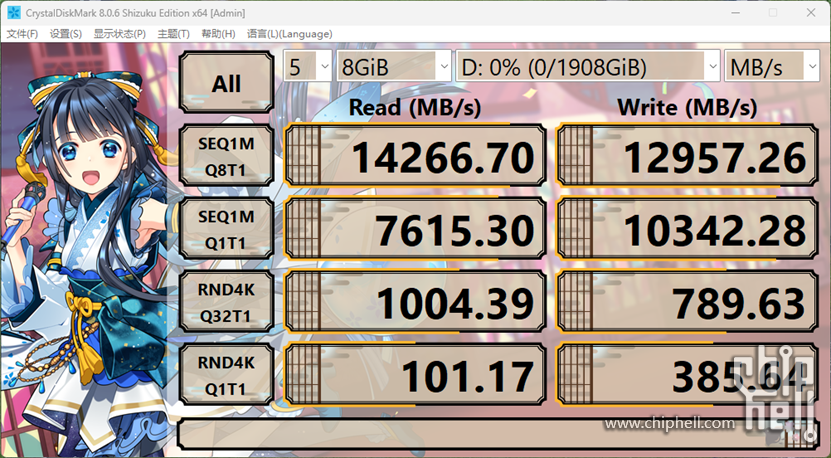Select the RND4K Q1T1 read value 101.17
The width and height of the screenshot is (831, 458).
[x=415, y=375]
